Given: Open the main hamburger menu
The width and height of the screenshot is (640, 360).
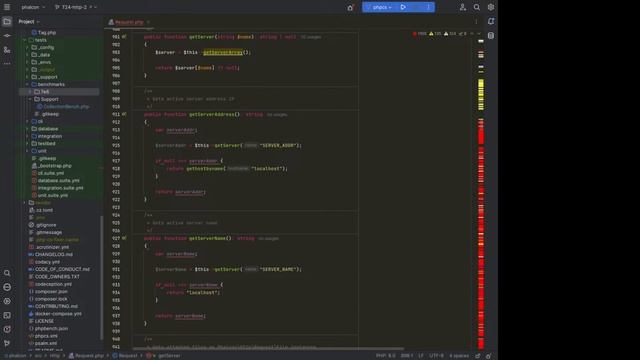Looking at the screenshot, I should (x=7, y=7).
